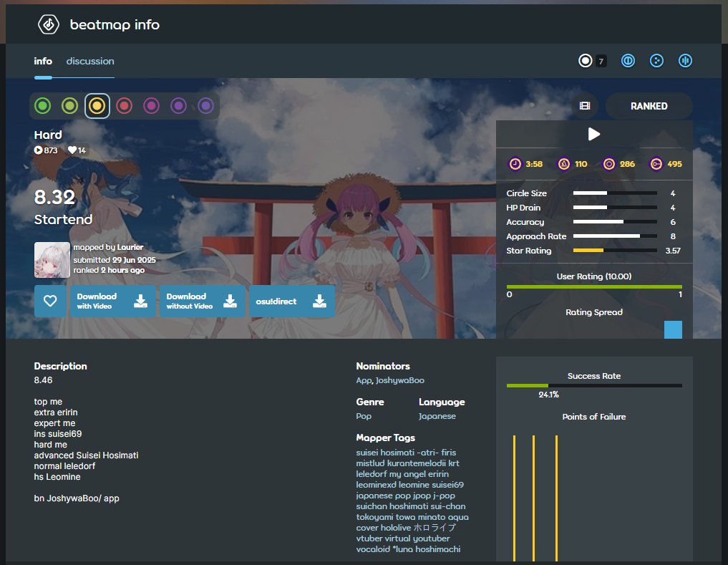Screen dimensions: 728x565
Task: Open nominator App profile link
Action: 364,380
